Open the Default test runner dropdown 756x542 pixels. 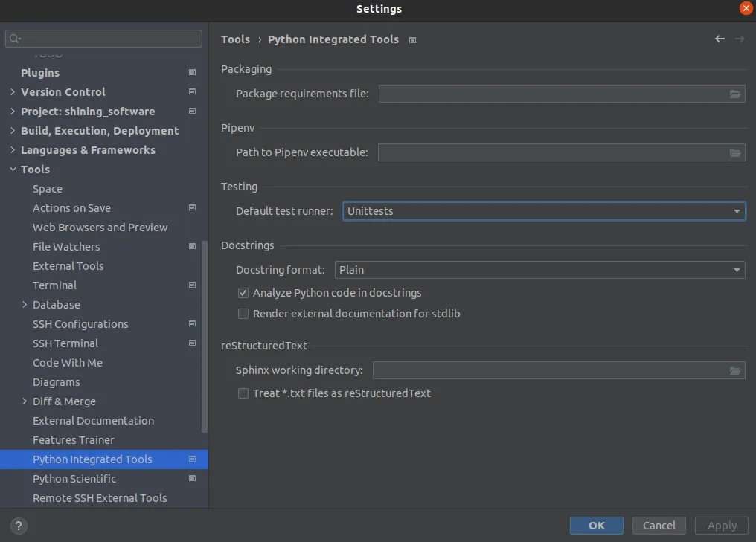coord(543,211)
